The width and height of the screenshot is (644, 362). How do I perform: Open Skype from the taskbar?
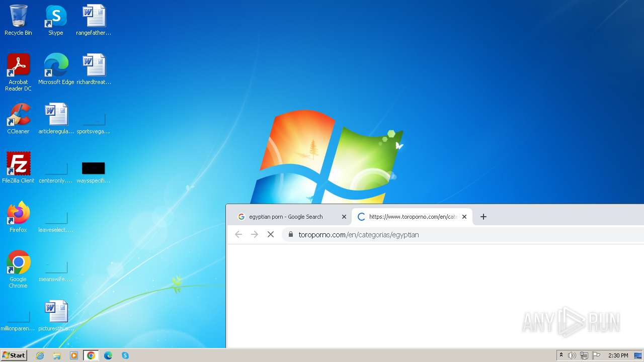[125, 355]
